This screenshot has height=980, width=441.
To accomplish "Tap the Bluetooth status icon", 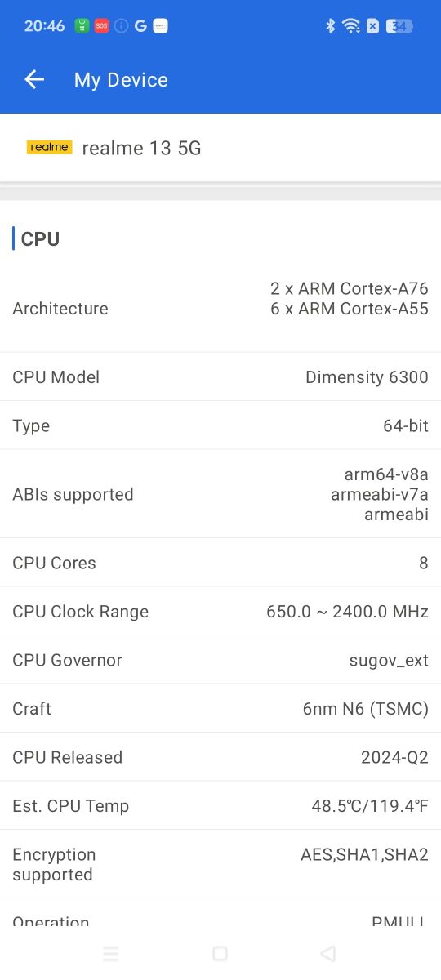I will point(331,26).
